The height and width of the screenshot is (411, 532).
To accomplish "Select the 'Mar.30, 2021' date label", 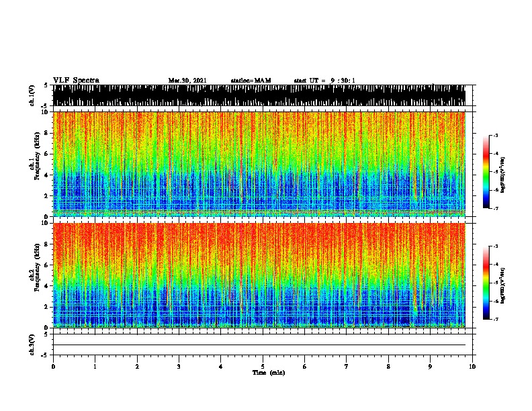I will (187, 81).
